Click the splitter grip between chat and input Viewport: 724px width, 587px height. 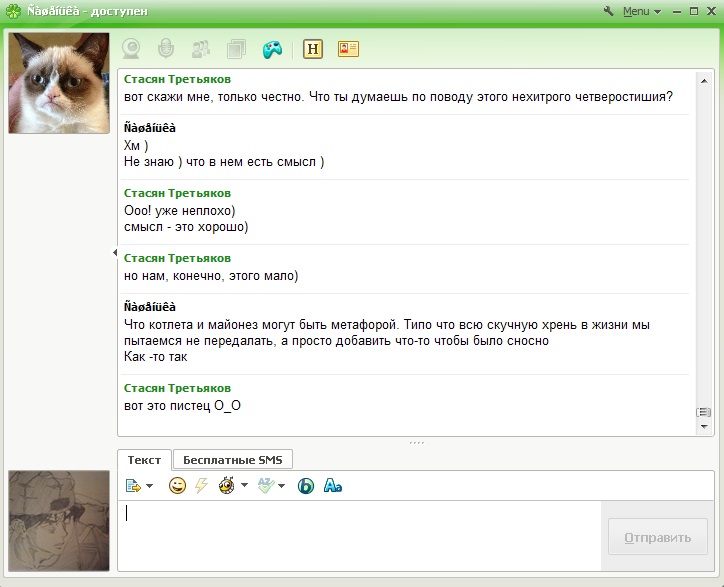[416, 443]
